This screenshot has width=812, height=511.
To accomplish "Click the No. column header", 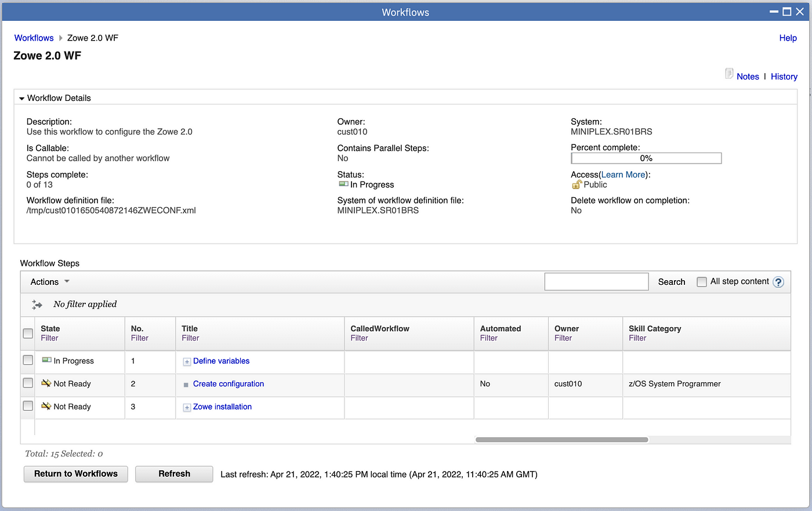I will (x=137, y=328).
